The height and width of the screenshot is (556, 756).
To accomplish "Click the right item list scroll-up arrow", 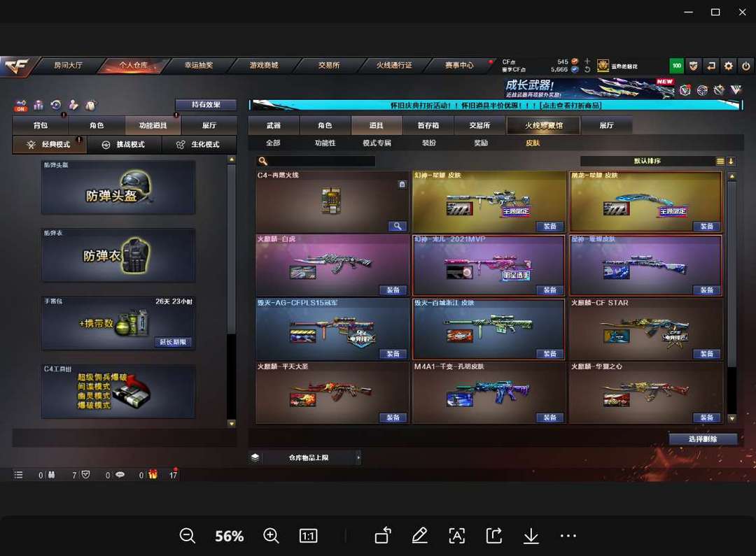I will pyautogui.click(x=732, y=176).
